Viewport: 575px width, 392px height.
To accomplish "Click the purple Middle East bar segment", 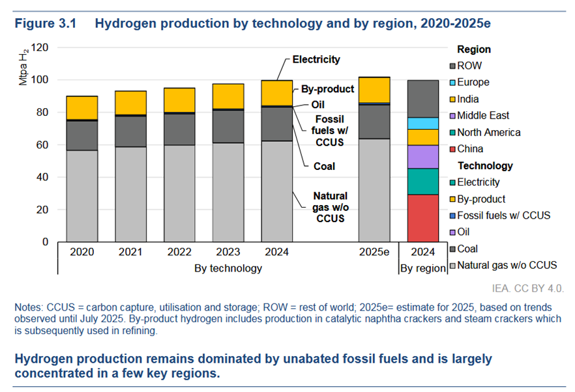I will click(x=422, y=157).
